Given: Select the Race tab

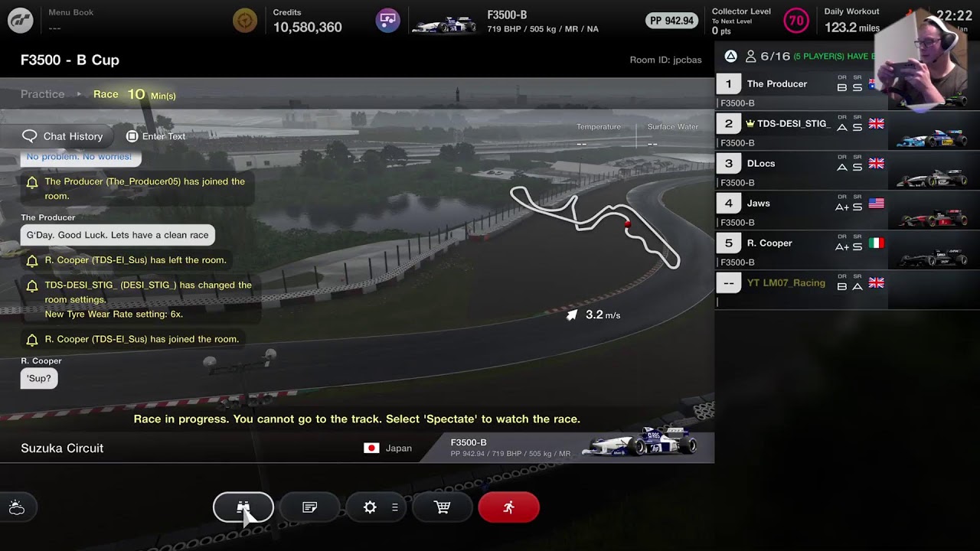Looking at the screenshot, I should tap(106, 94).
